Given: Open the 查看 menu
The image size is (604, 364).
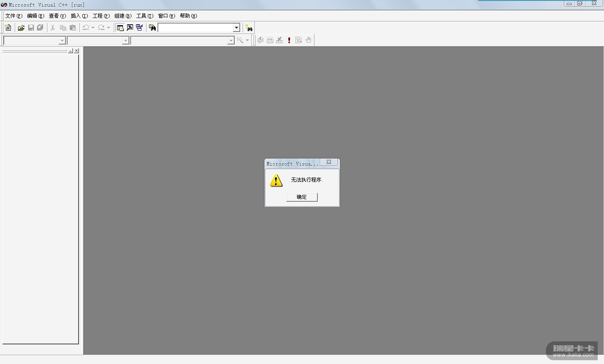Looking at the screenshot, I should click(x=57, y=16).
